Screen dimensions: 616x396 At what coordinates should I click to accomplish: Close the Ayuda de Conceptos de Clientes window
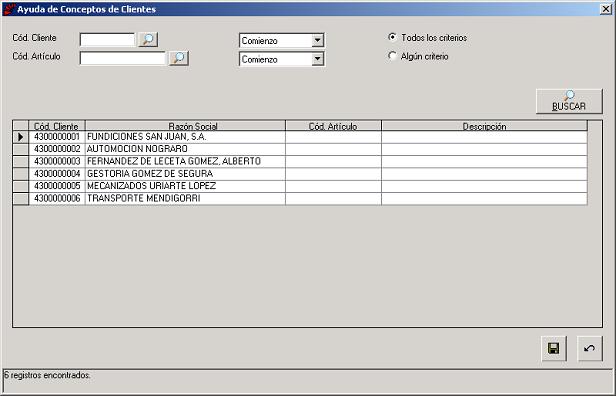(606, 9)
